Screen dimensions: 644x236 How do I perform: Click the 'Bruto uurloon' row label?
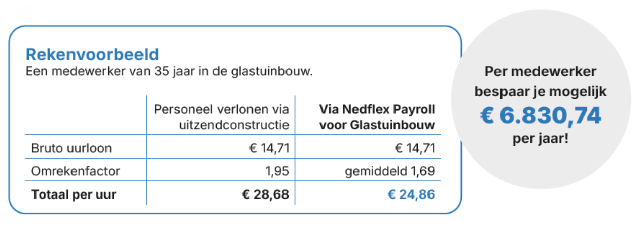click(x=71, y=148)
